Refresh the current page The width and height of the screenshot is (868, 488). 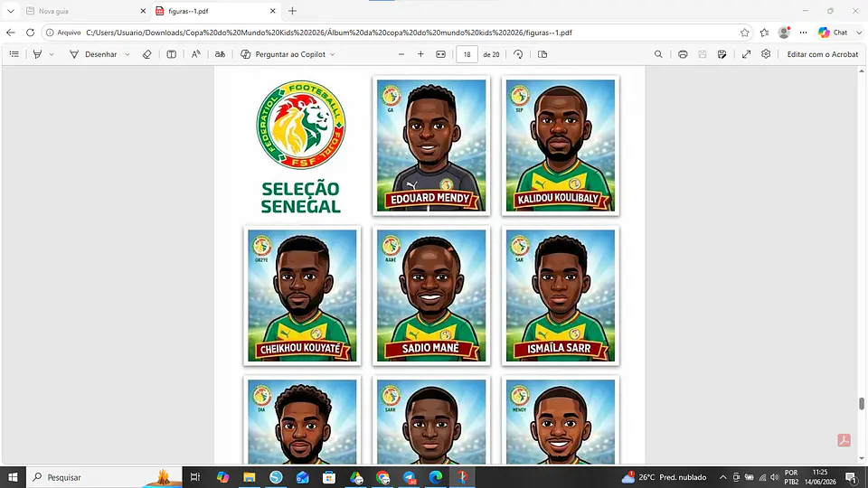click(x=30, y=33)
